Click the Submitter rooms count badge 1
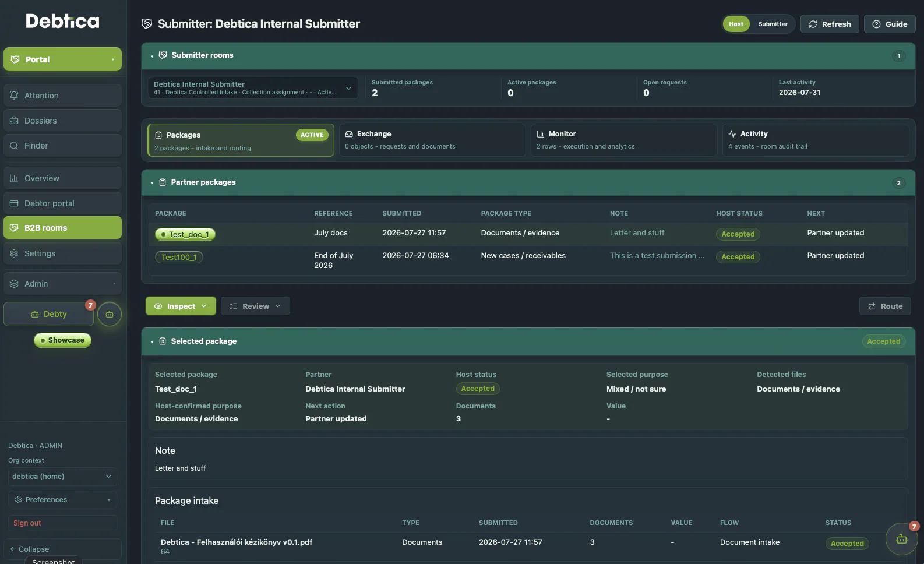This screenshot has height=564, width=924. 898,56
